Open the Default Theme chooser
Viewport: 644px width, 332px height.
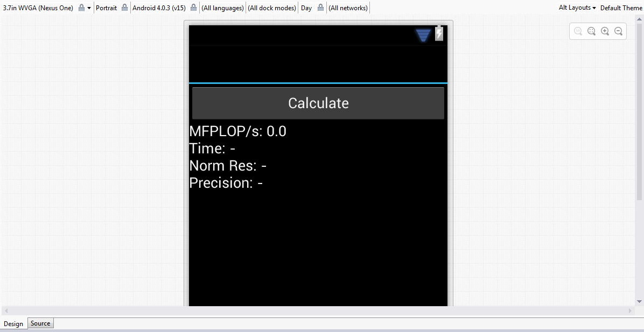[x=620, y=8]
